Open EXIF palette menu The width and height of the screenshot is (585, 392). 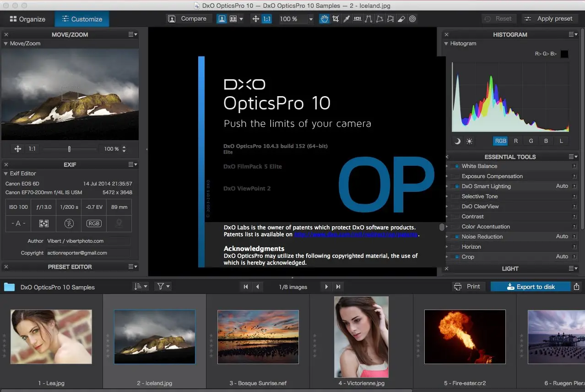tap(133, 164)
